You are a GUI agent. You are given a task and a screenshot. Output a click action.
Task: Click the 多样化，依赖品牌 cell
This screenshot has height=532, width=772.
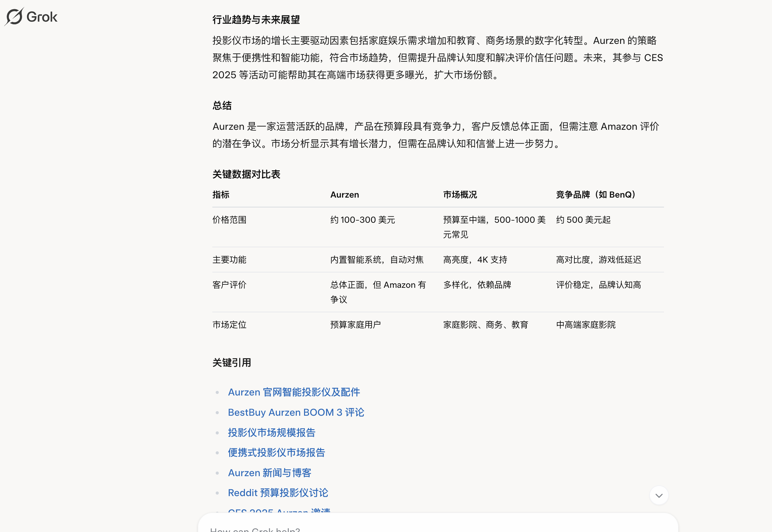click(x=477, y=285)
